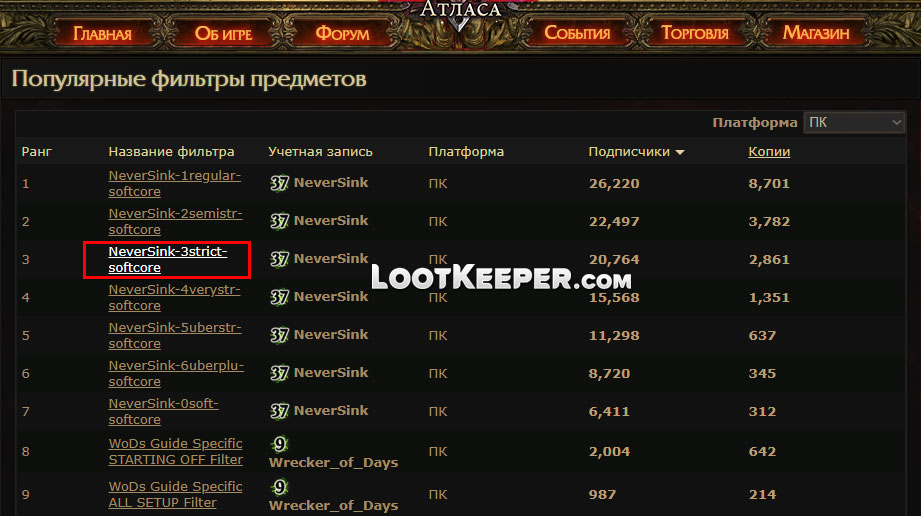Sort the table by the Копии column
Viewport: 921px width, 516px height.
click(x=769, y=152)
